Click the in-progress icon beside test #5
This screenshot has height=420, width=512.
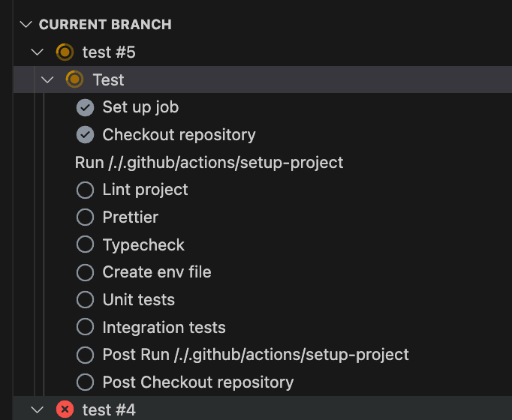point(65,52)
